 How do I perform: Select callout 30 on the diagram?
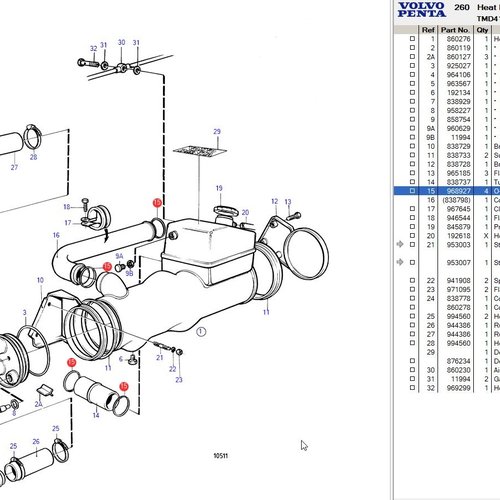point(121,42)
